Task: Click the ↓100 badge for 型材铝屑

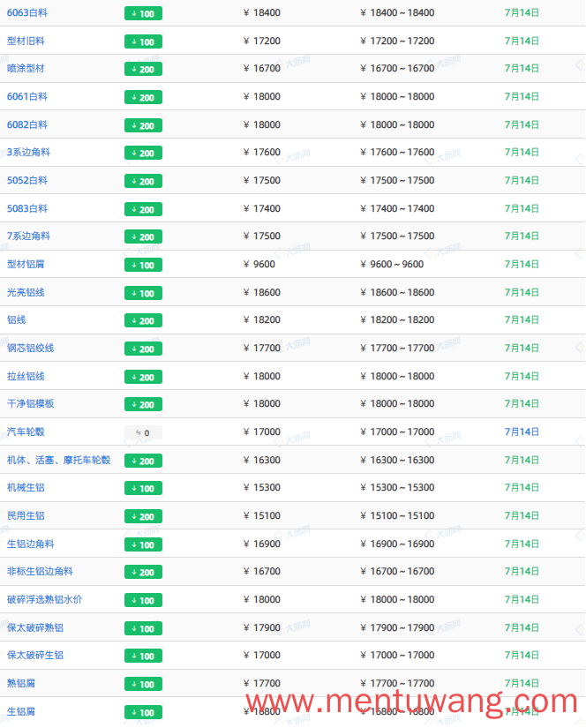Action: tap(143, 266)
